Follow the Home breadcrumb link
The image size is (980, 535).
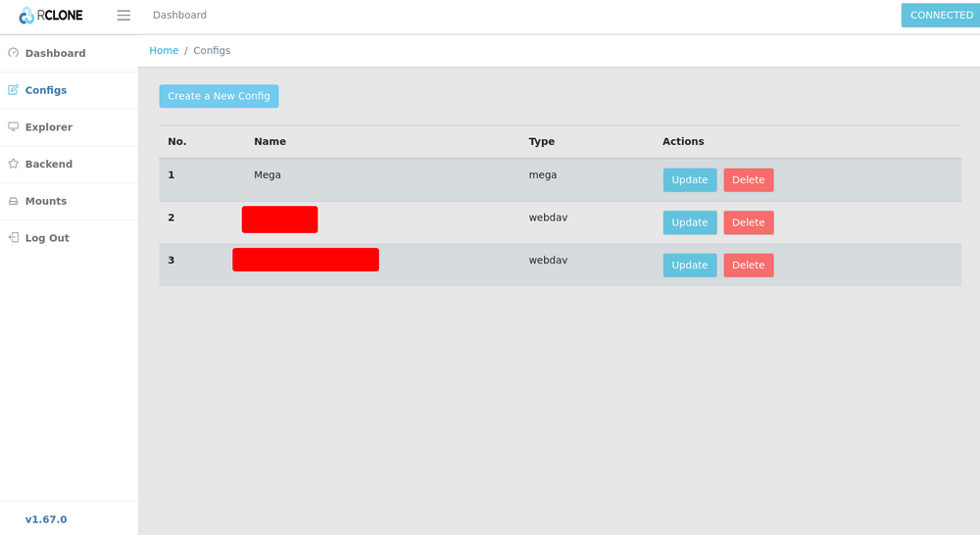[x=164, y=51]
